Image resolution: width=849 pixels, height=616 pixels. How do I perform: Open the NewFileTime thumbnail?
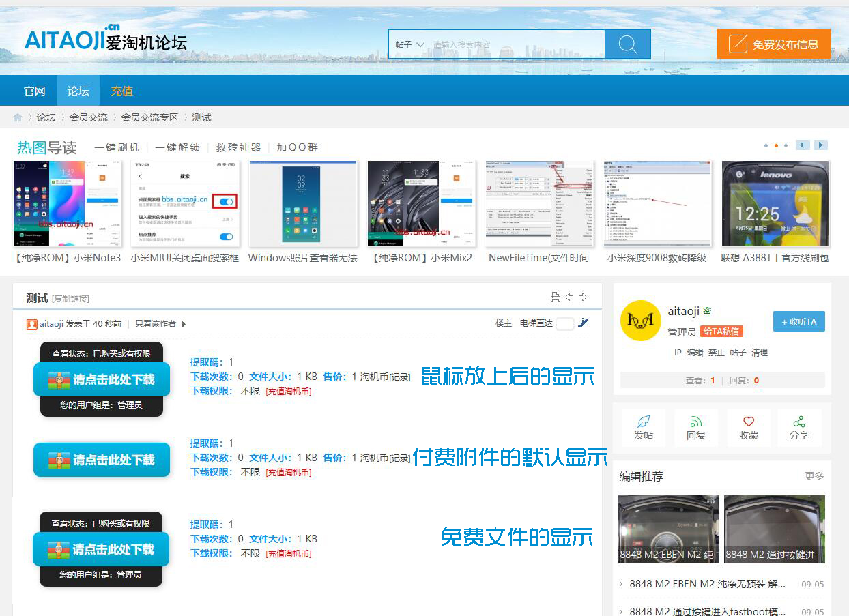pyautogui.click(x=539, y=203)
